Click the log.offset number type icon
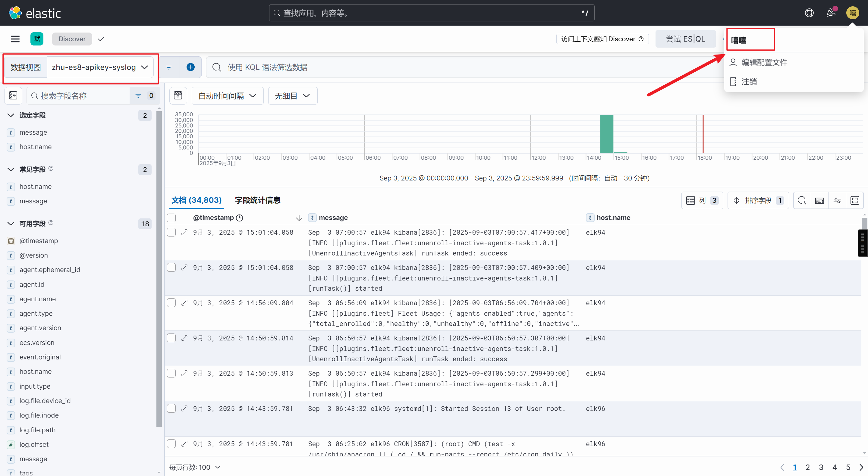This screenshot has width=868, height=476. pyautogui.click(x=11, y=444)
